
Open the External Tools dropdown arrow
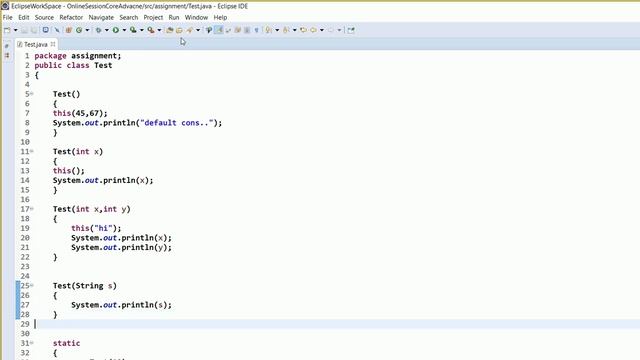[160, 30]
